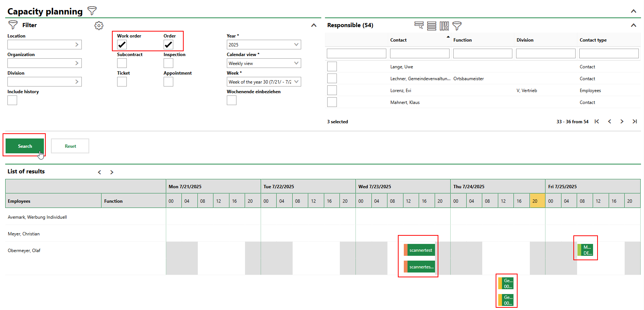
Task: Click the Search button
Action: pos(25,146)
